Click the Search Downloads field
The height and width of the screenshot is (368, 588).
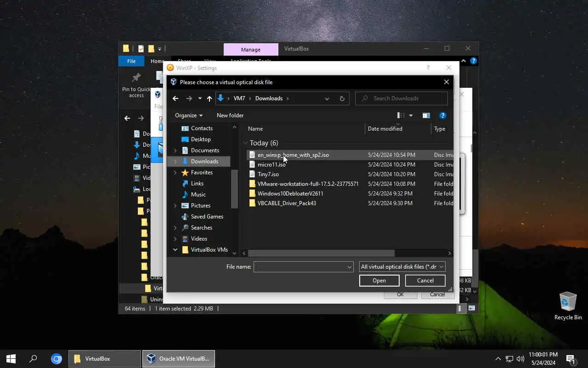coord(401,98)
